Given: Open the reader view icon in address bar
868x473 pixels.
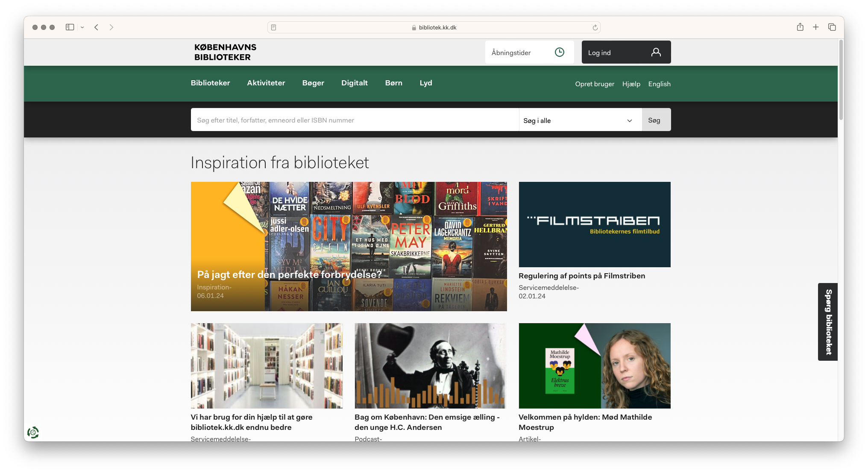Looking at the screenshot, I should point(274,27).
